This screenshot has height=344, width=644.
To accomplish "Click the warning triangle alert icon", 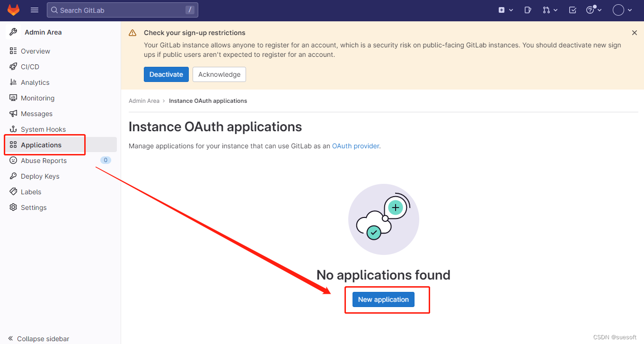I will click(133, 33).
